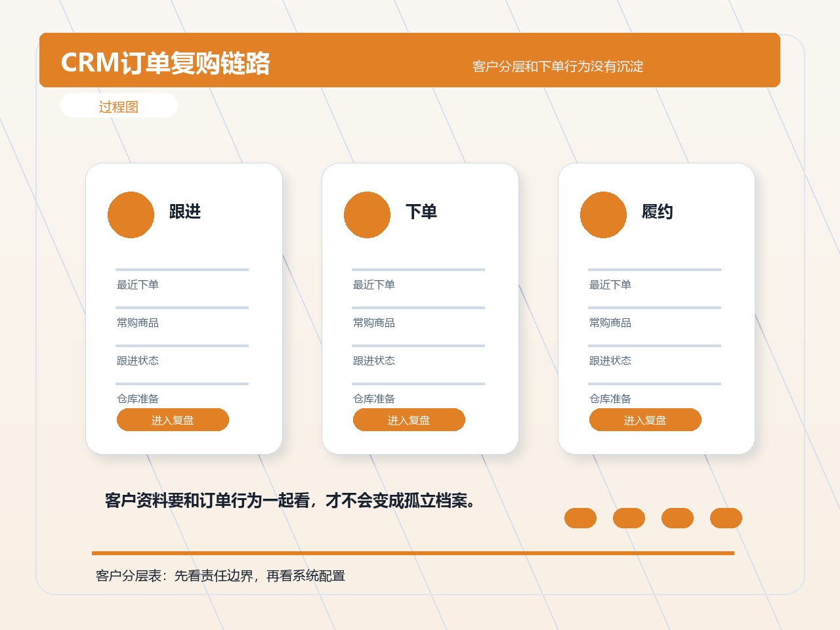Click the title CRM订单复购链路
The width and height of the screenshot is (840, 630).
point(165,63)
